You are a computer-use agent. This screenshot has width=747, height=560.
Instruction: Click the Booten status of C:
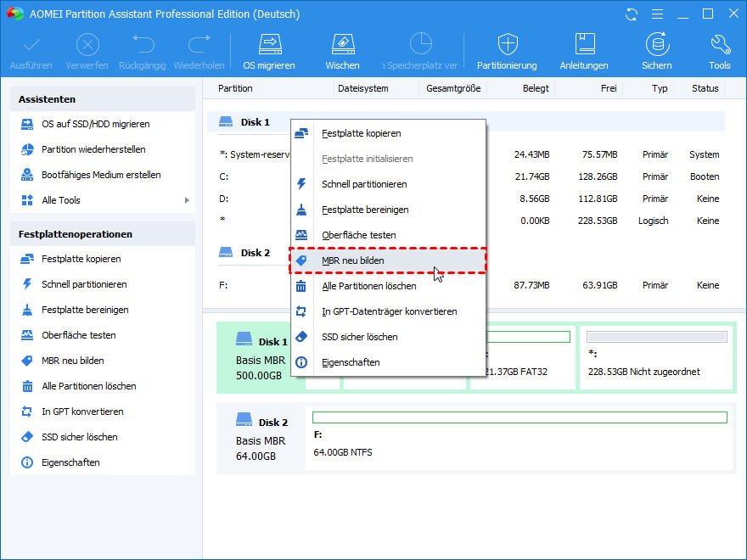(x=705, y=176)
